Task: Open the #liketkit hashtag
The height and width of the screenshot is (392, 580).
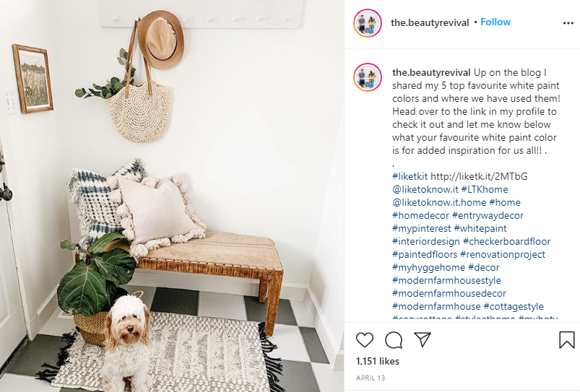Action: pos(410,176)
